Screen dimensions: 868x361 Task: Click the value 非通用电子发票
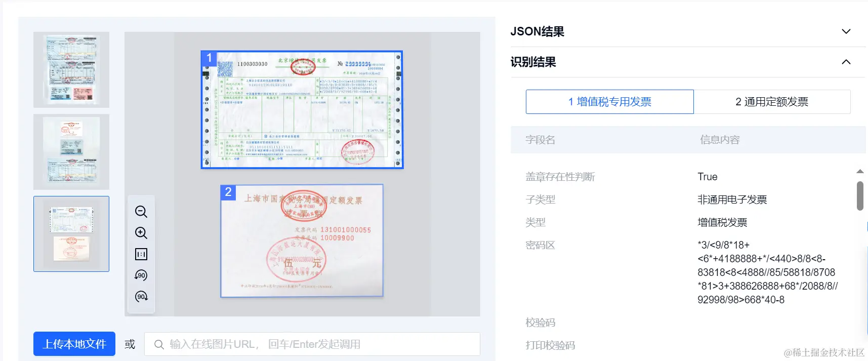[732, 199]
